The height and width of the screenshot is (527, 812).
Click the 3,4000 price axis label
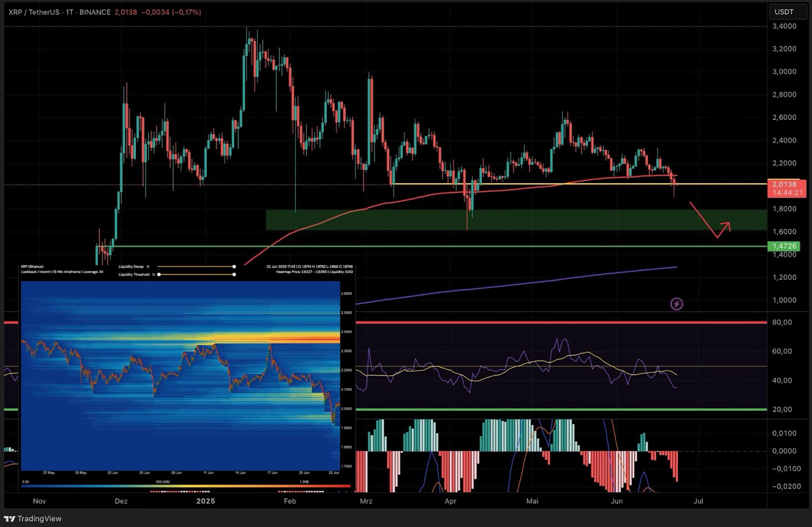tap(784, 26)
